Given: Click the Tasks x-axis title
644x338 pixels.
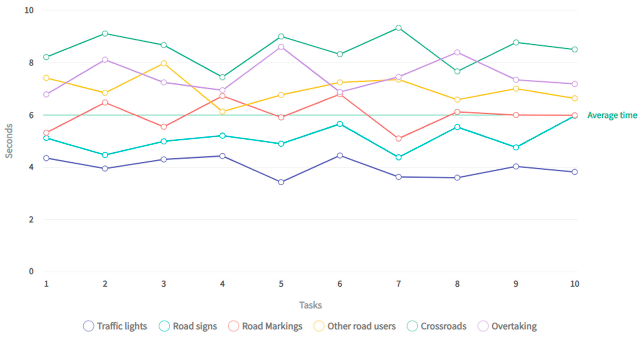Looking at the screenshot, I should click(x=310, y=305).
